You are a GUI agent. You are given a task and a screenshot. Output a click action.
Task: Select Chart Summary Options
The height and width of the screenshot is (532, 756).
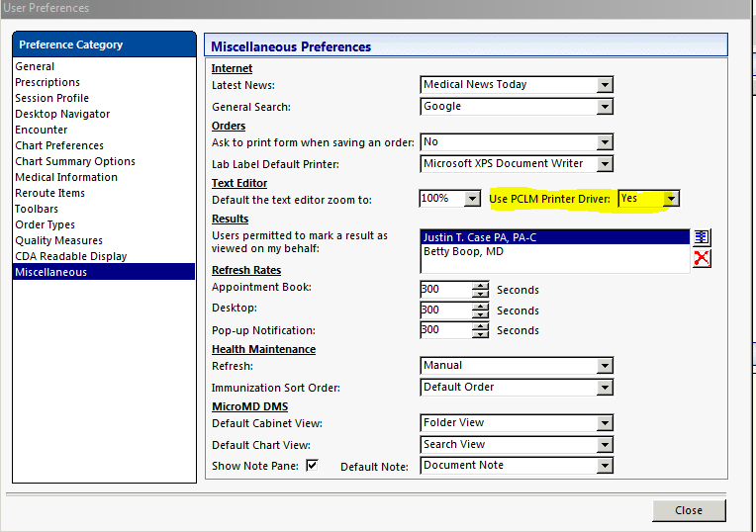(x=75, y=161)
